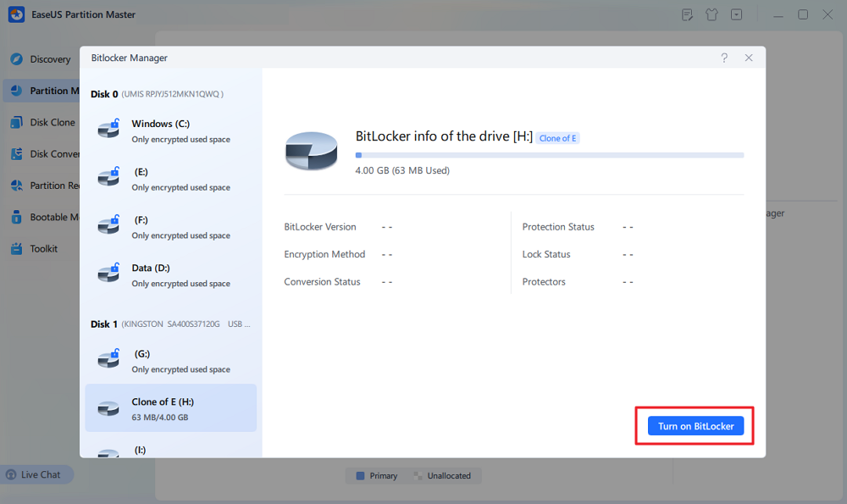Click the Lock Status label
Viewport: 847px width, 504px height.
[x=546, y=254]
